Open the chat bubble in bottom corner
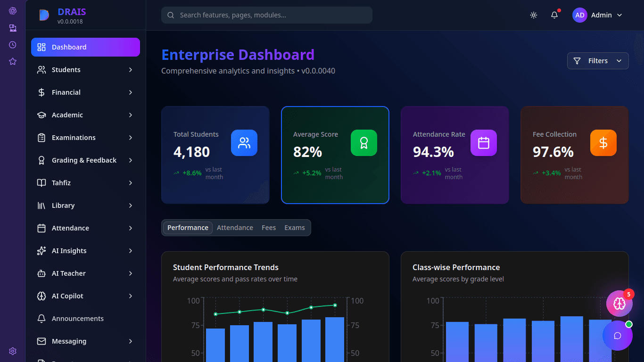This screenshot has height=362, width=644. click(x=618, y=335)
